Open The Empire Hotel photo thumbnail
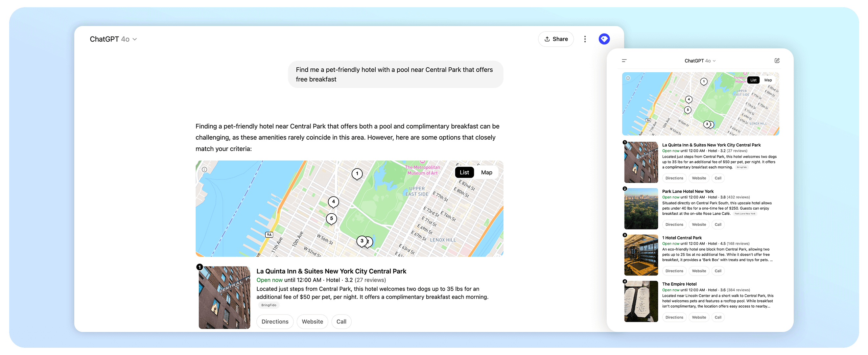The width and height of the screenshot is (868, 355). (x=641, y=301)
